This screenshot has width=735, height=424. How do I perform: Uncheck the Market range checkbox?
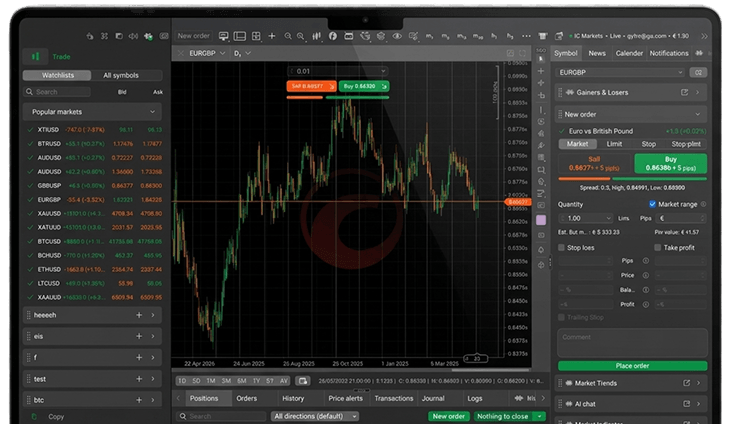coord(652,204)
